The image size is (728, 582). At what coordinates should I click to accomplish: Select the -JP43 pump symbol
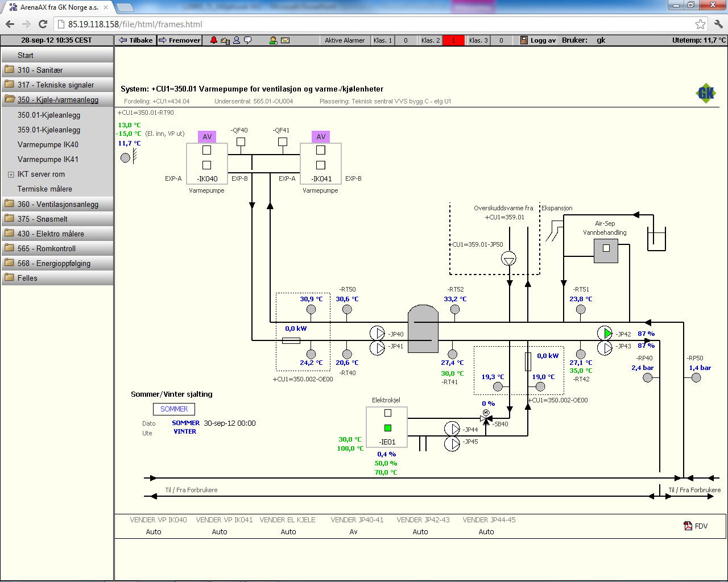(605, 347)
